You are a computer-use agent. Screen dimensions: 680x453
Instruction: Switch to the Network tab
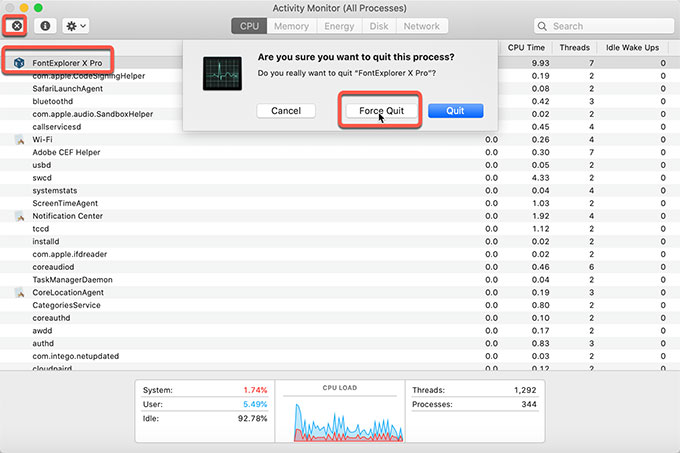click(422, 26)
